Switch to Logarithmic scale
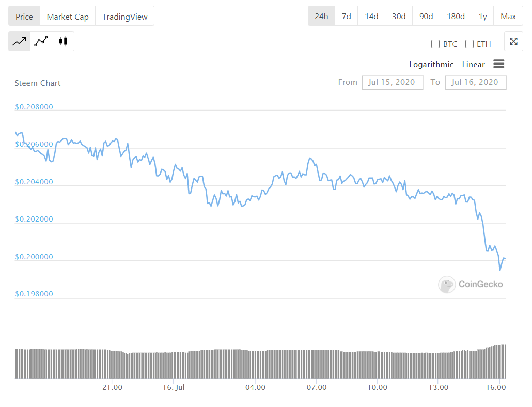This screenshot has width=532, height=407. tap(431, 65)
